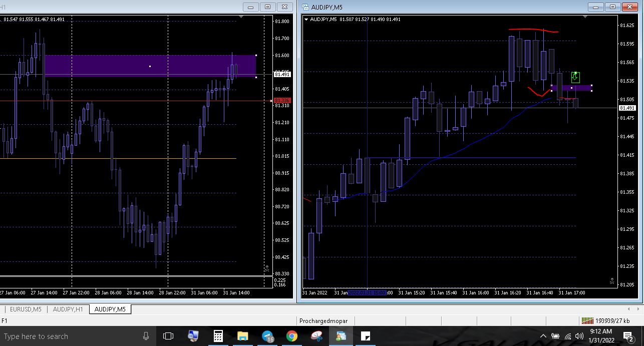Select the yellow horizontal line on H1 chart
644x346 pixels.
[118, 159]
